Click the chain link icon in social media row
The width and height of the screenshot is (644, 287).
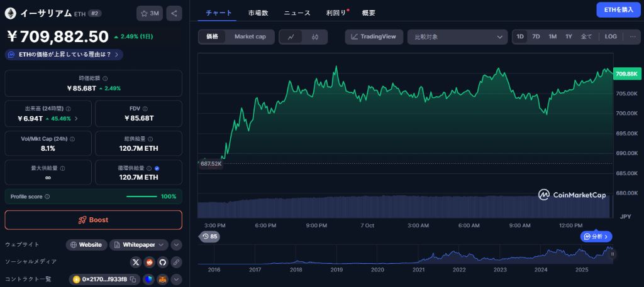tap(176, 262)
